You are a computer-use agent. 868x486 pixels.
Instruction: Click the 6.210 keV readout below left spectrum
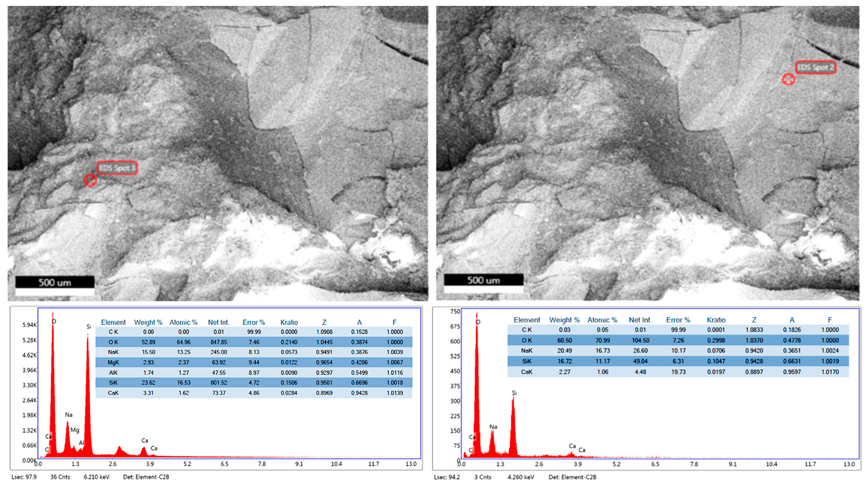96,477
